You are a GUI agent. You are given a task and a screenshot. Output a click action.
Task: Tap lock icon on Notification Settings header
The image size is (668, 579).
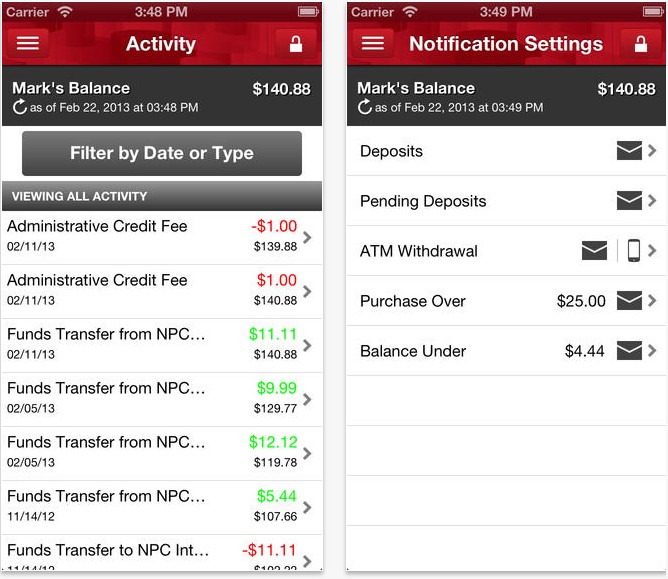pos(640,43)
